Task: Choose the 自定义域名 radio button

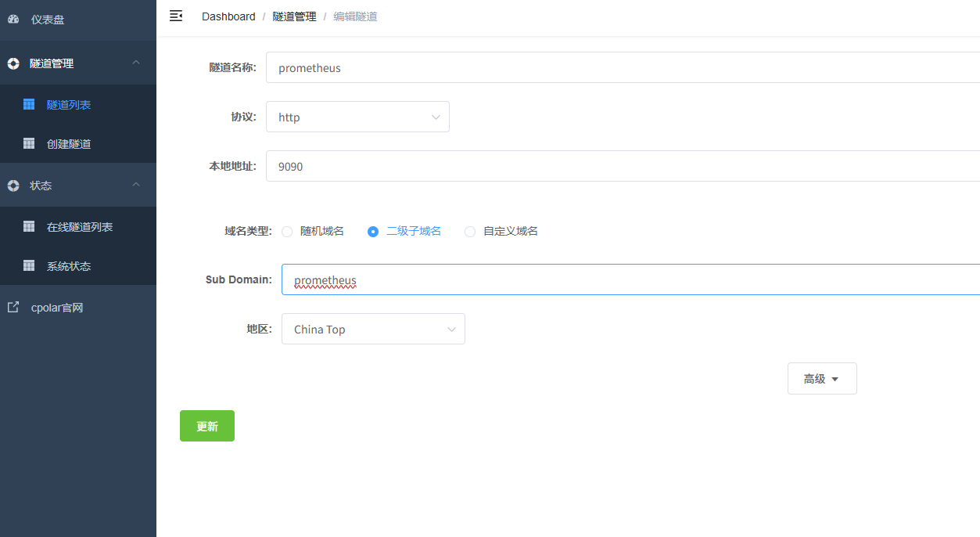Action: point(470,232)
